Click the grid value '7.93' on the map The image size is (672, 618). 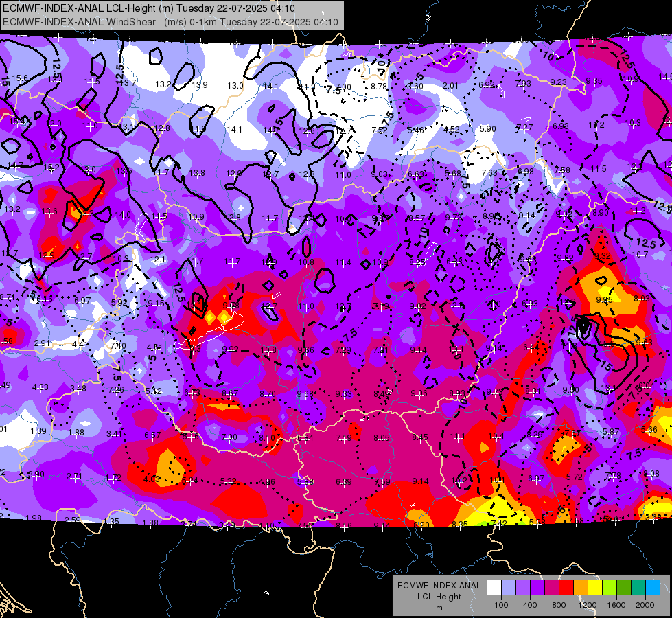[523, 84]
